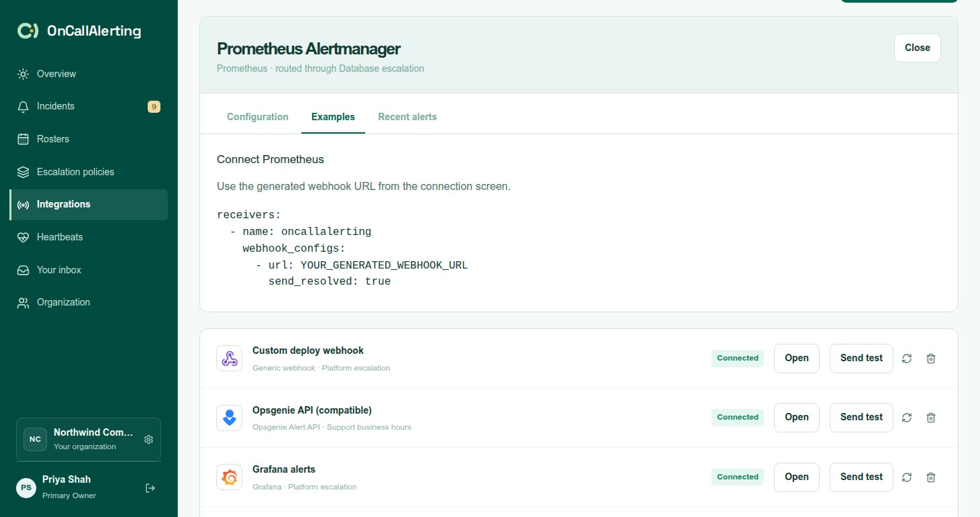Open the Incidents page
980x517 pixels.
pos(89,106)
